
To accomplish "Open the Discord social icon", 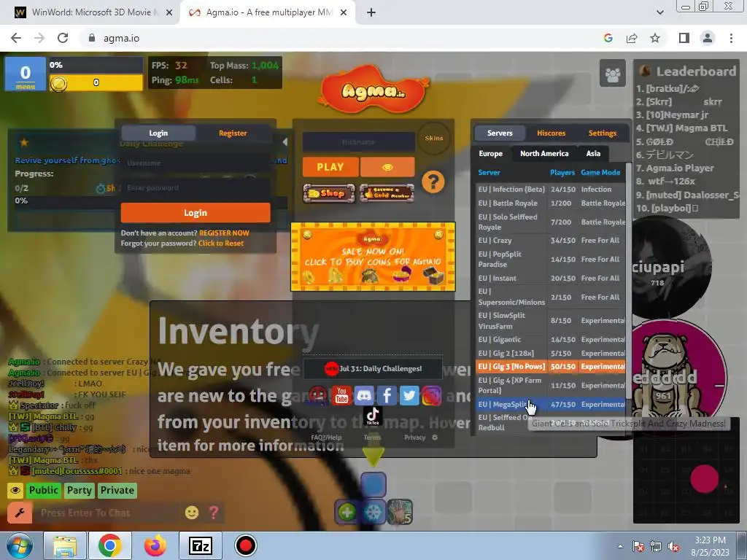I will coord(364,395).
